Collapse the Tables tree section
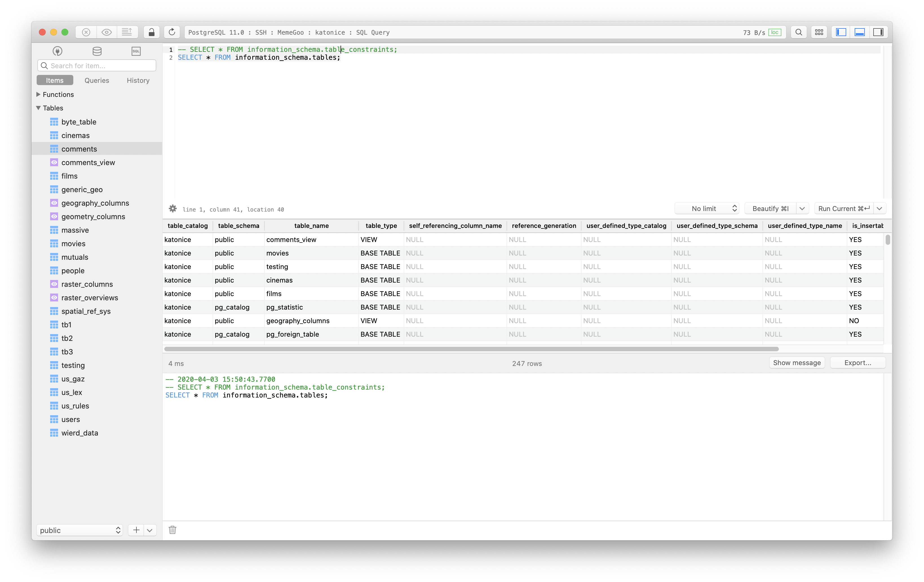This screenshot has height=582, width=924. 38,108
